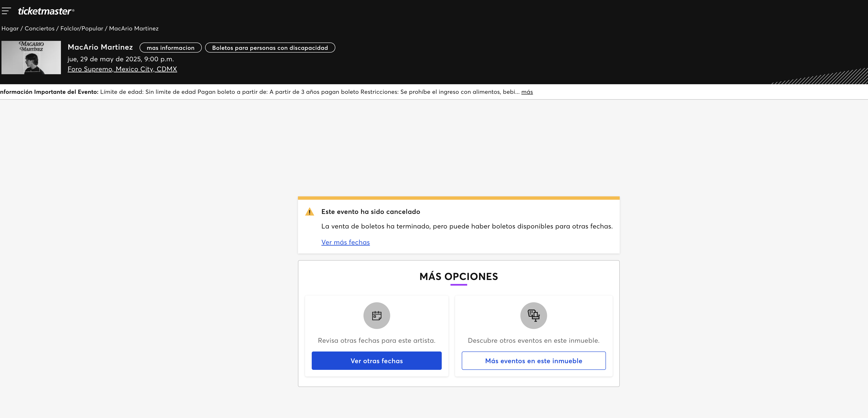The width and height of the screenshot is (868, 418).
Task: Click the MÁS OPCIONES heading
Action: tap(459, 276)
